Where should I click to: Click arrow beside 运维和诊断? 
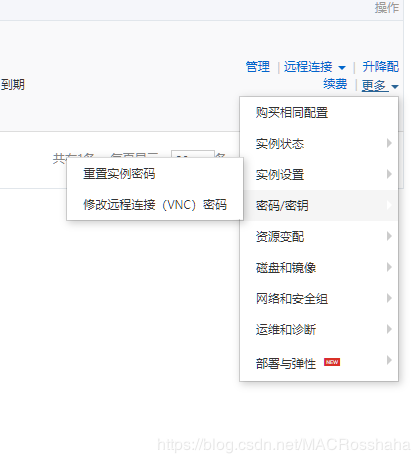point(389,329)
